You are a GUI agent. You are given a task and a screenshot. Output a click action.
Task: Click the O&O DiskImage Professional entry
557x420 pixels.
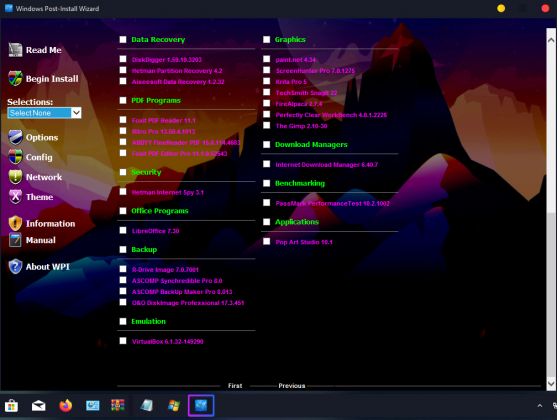[188, 303]
